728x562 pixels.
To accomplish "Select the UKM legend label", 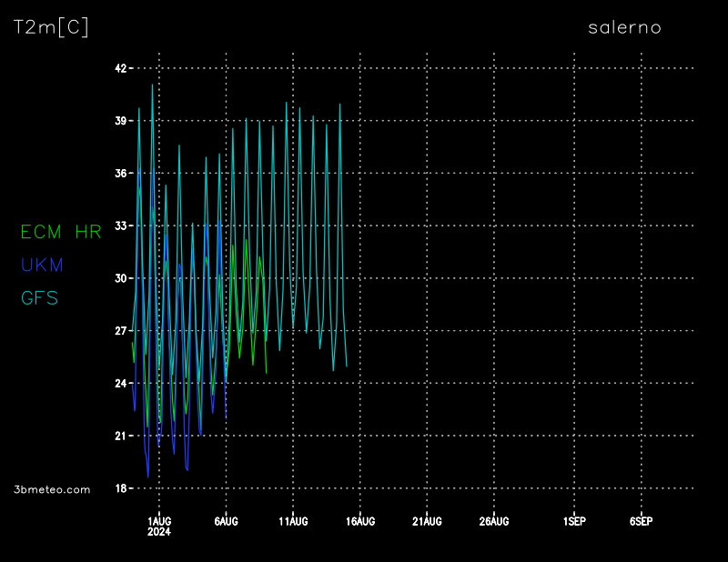I will pyautogui.click(x=42, y=265).
